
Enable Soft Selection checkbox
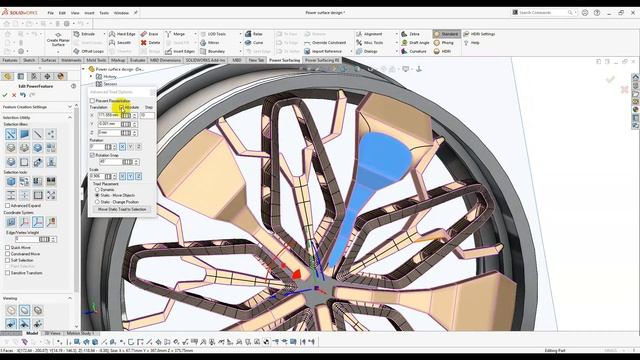point(7,260)
